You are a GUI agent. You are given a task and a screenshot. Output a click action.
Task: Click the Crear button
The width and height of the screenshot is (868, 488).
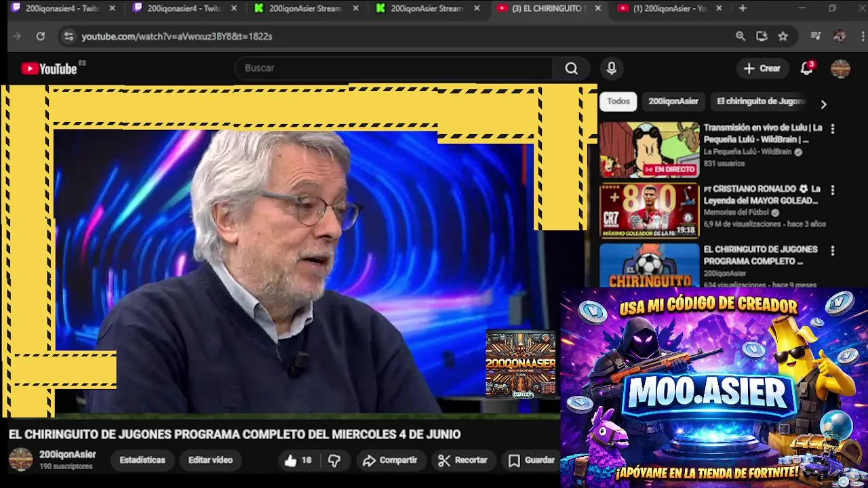[762, 68]
